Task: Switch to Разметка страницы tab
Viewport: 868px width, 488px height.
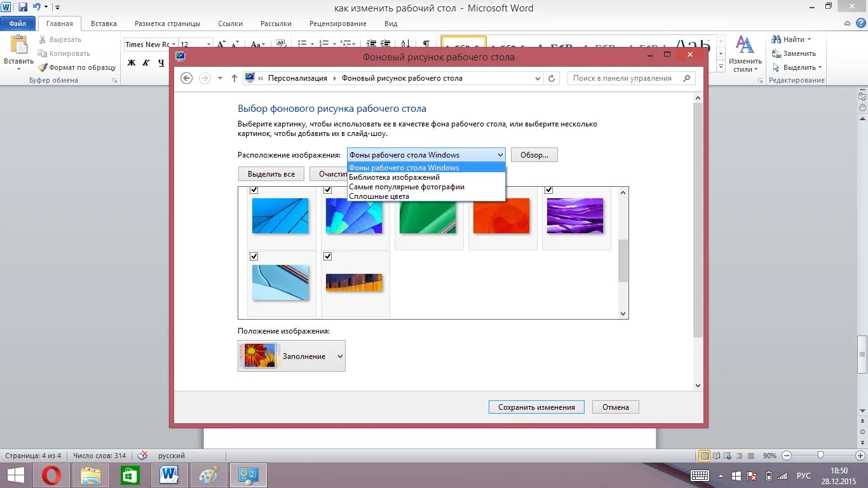Action: click(x=167, y=24)
